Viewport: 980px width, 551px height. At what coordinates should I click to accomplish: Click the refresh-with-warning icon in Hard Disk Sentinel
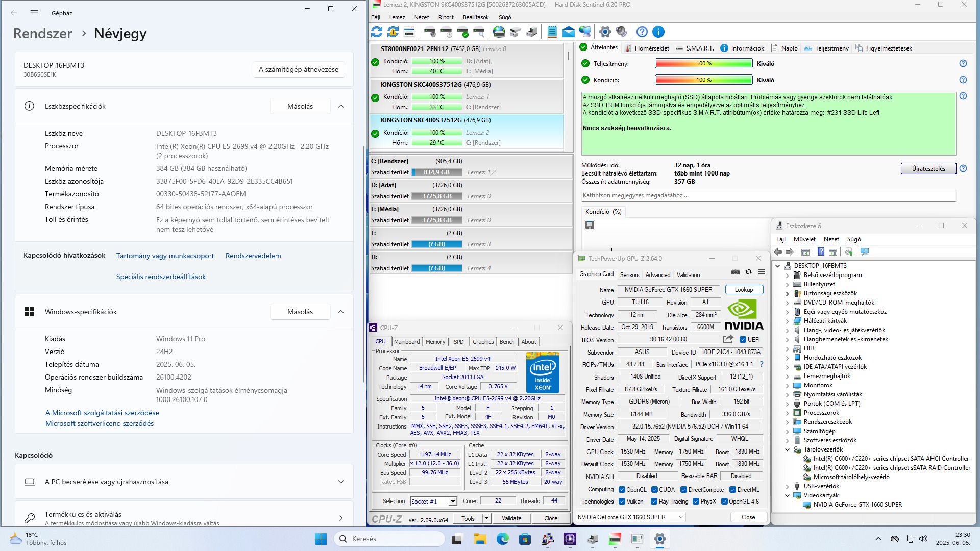pos(393,32)
